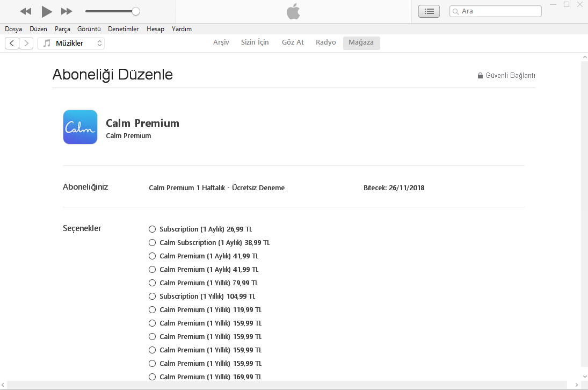The height and width of the screenshot is (390, 588).
Task: Click the magnifier icon in search box
Action: (455, 11)
